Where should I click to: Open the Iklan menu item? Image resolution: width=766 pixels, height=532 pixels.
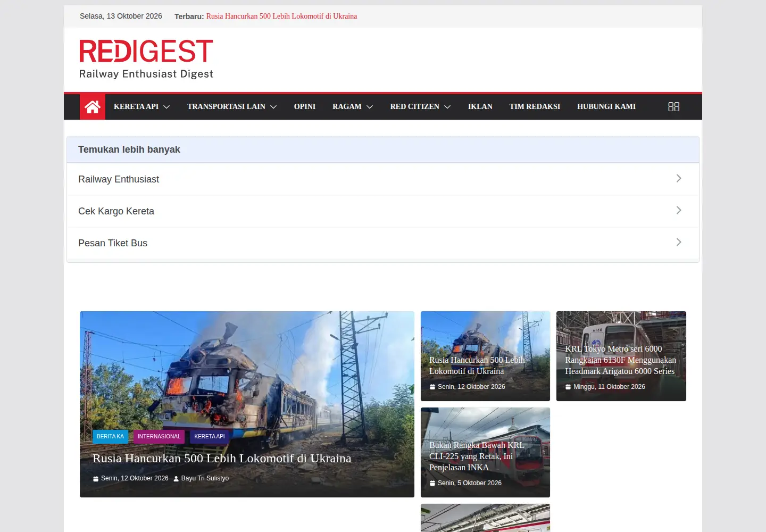(x=480, y=107)
